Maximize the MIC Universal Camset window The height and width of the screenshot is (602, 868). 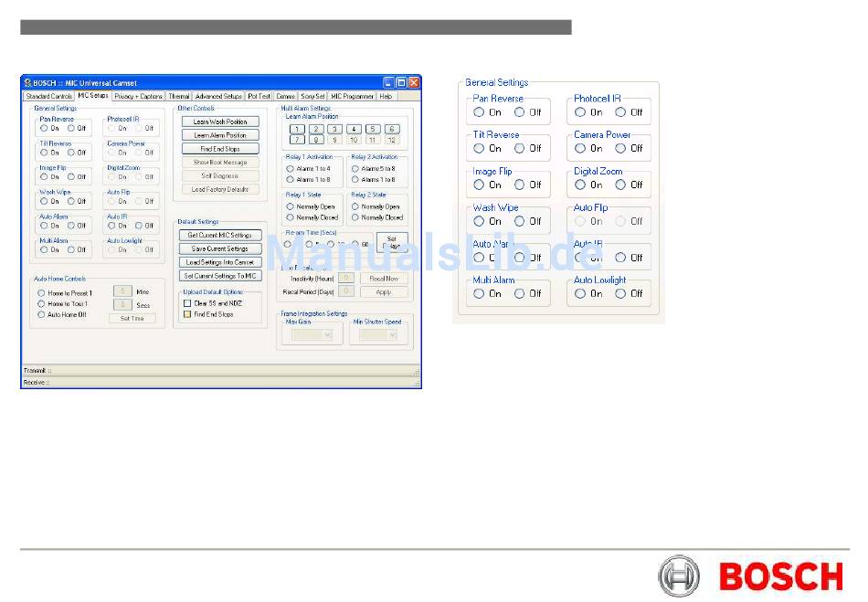click(x=401, y=82)
